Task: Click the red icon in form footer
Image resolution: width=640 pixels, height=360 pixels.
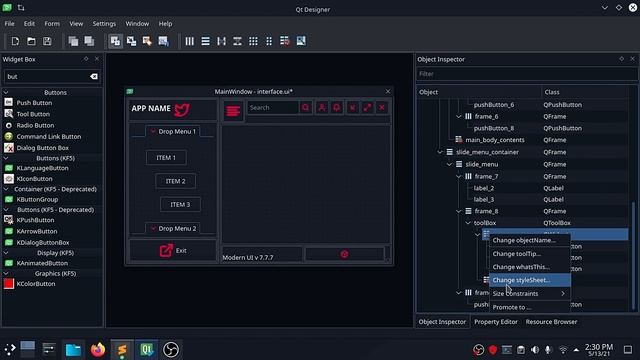Action: click(344, 254)
